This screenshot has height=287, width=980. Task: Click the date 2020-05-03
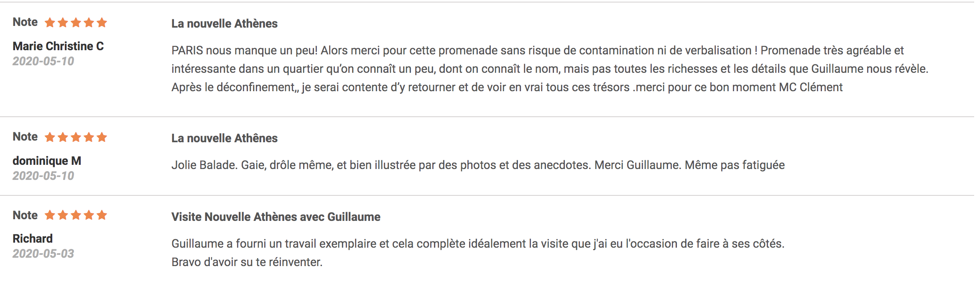(43, 254)
